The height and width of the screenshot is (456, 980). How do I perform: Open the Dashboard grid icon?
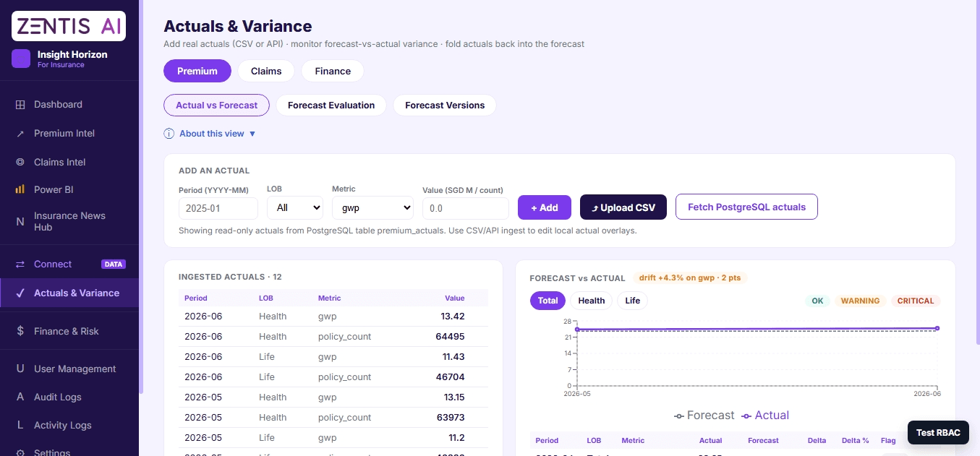coord(20,105)
